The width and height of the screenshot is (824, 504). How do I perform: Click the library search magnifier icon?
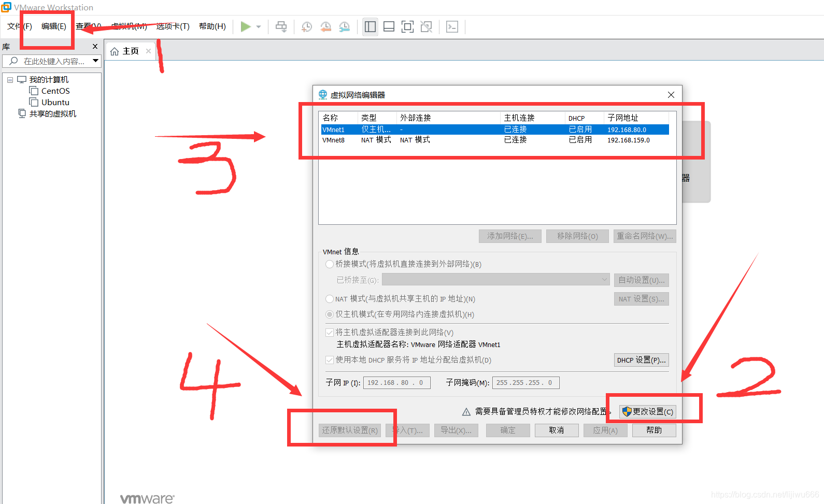14,61
